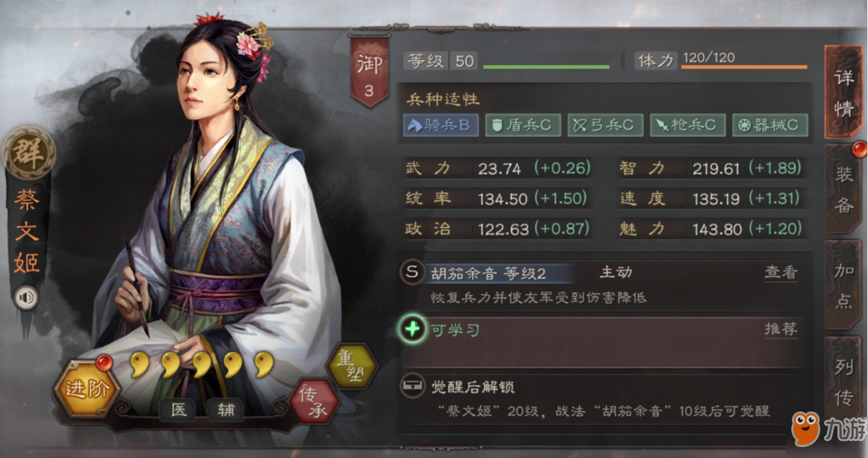Select the 枪兵C troop type

[687, 125]
